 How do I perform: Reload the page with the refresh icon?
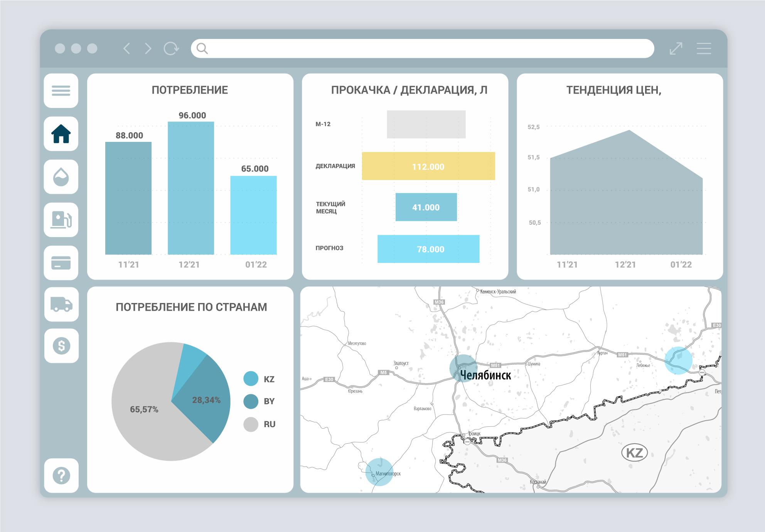click(x=171, y=49)
